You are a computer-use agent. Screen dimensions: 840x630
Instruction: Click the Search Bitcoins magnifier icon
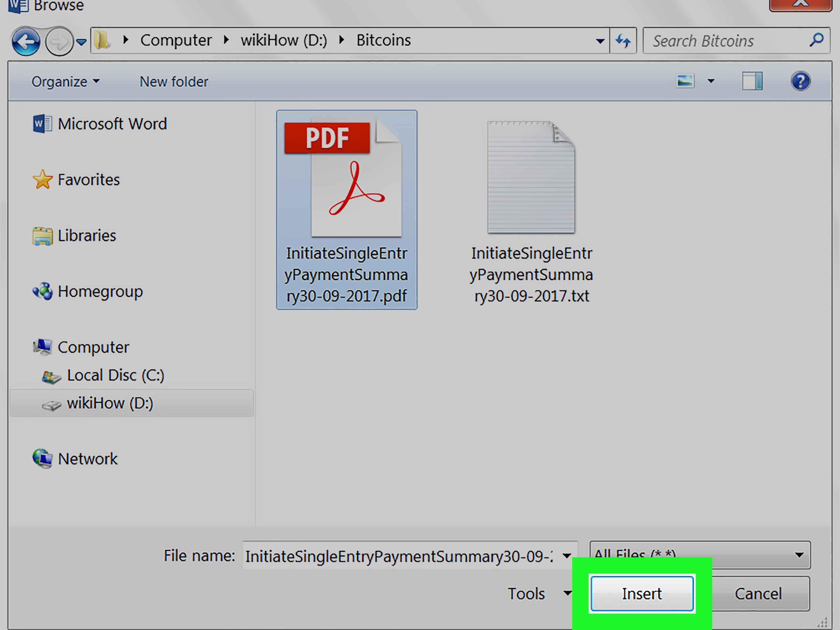pyautogui.click(x=816, y=40)
